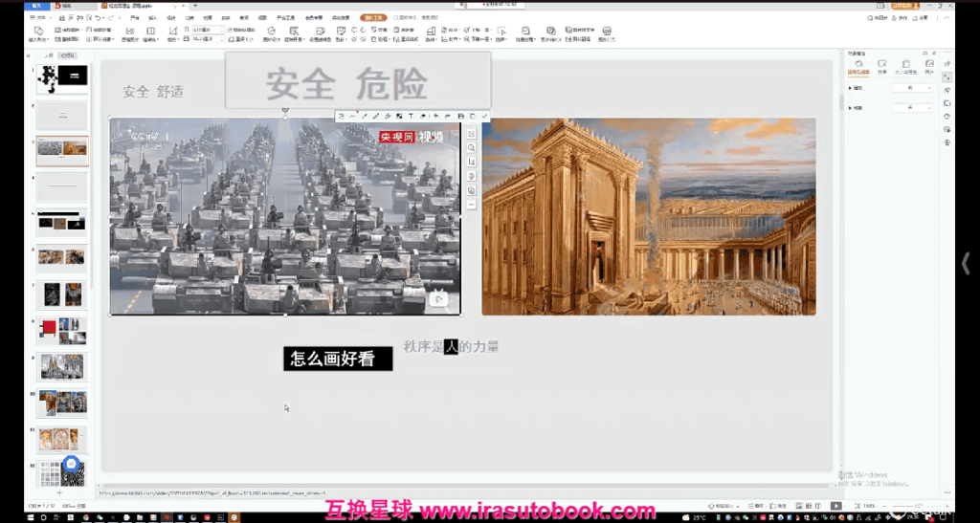
Task: Open the 插入 ribbon tab
Action: [x=153, y=18]
